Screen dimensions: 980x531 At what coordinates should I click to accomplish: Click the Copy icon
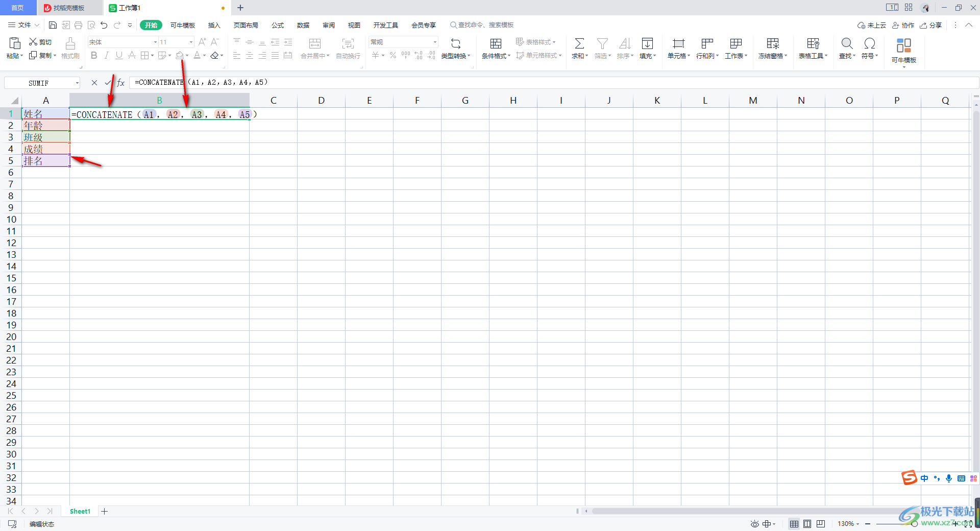point(33,55)
